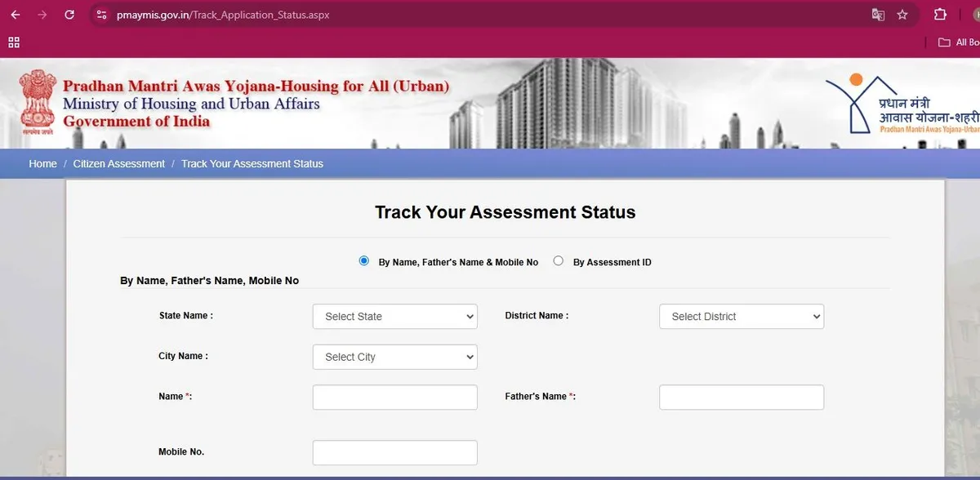This screenshot has width=980, height=480.
Task: Open the site information icon in address bar
Action: (x=101, y=15)
